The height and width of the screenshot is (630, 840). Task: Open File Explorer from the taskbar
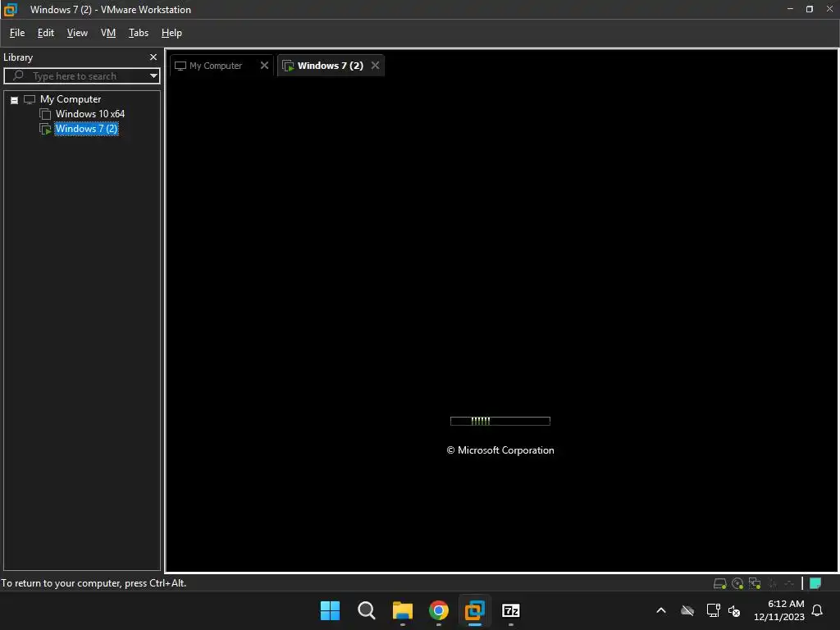pos(402,610)
